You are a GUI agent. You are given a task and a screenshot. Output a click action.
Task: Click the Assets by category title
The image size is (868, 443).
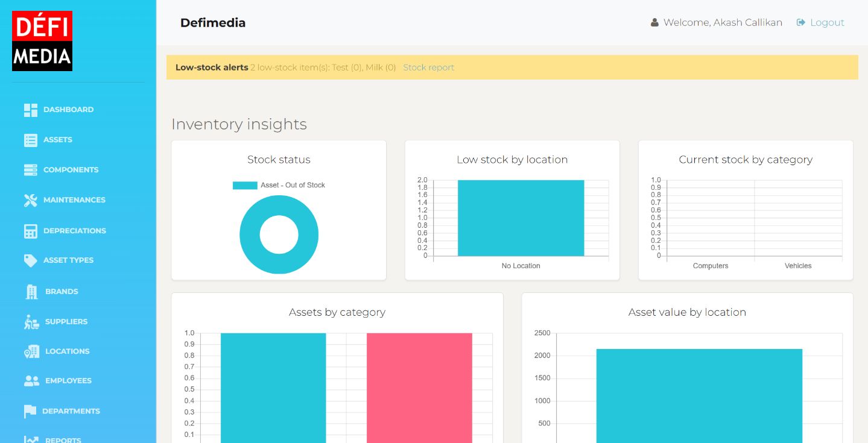point(337,312)
